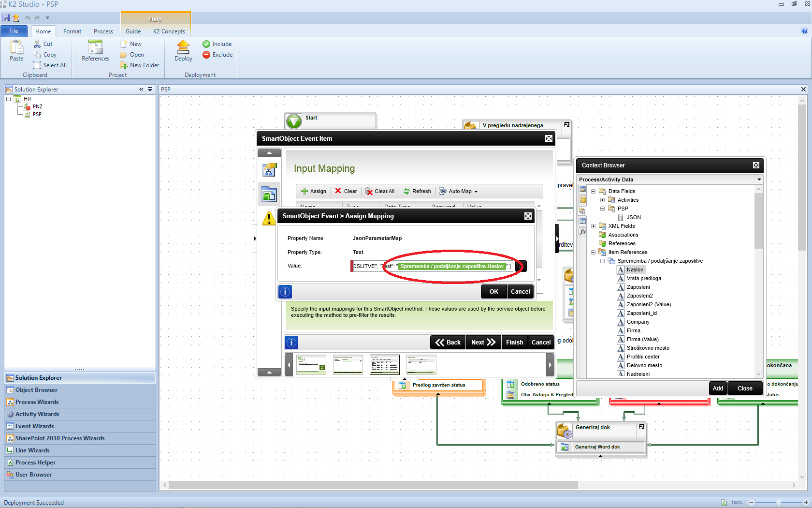Click New Folder in the Project group
The height and width of the screenshot is (508, 812).
[x=140, y=65]
